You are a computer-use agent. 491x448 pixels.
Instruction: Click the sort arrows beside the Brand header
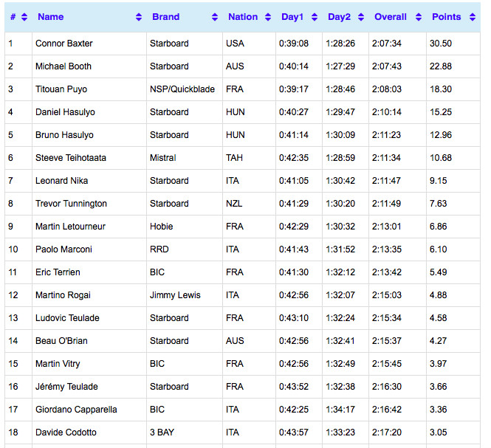click(x=215, y=17)
